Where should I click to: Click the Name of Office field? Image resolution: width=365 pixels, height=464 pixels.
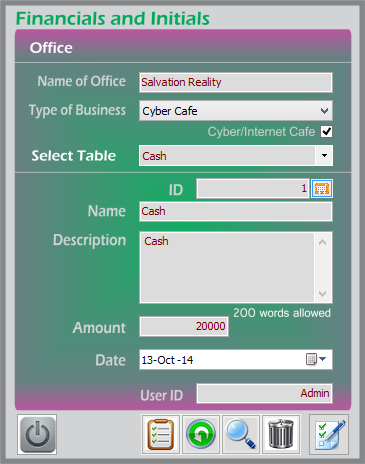tap(236, 82)
